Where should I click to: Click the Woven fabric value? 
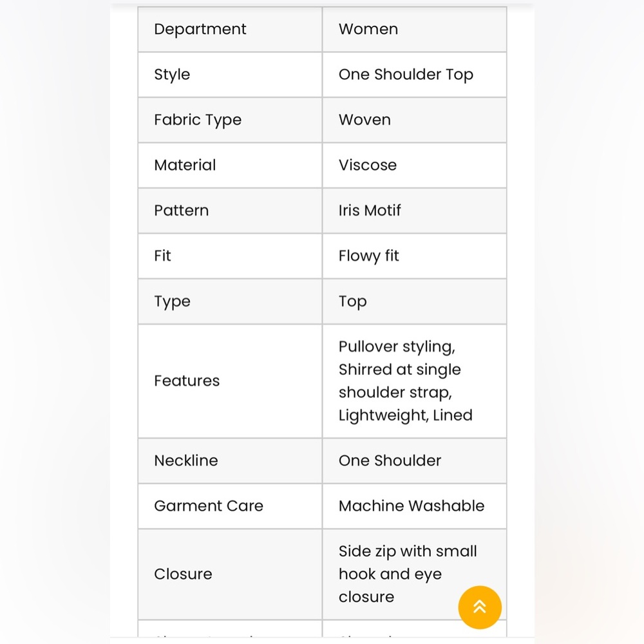click(365, 120)
